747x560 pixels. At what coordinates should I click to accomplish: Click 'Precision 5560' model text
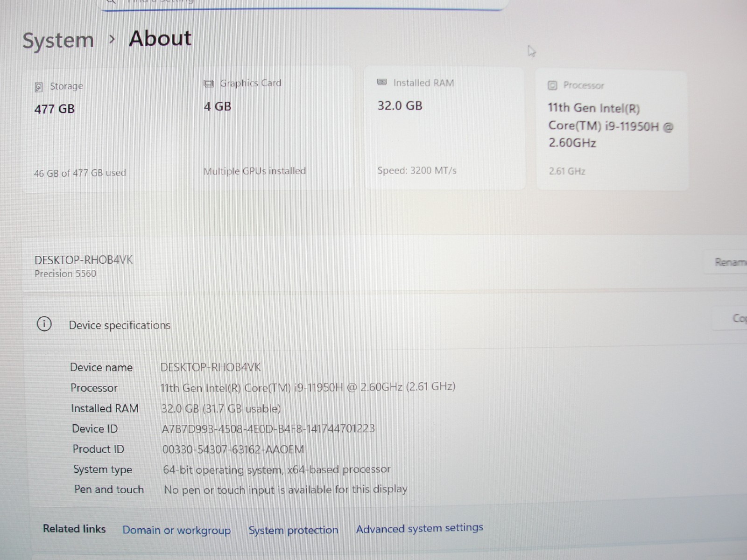pos(65,274)
